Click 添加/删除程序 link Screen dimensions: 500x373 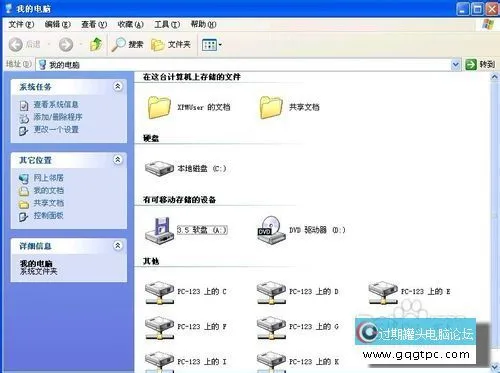[58, 117]
